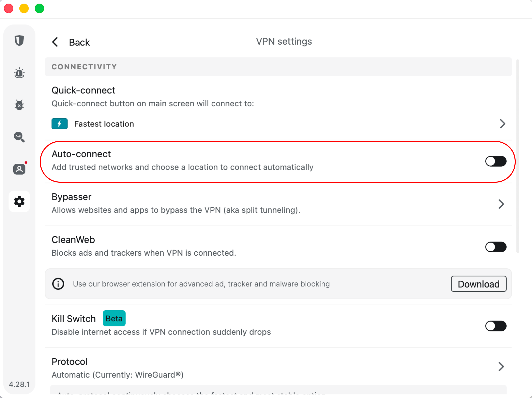This screenshot has height=398, width=532.
Task: Open the VPN shield sidebar icon
Action: coord(19,41)
